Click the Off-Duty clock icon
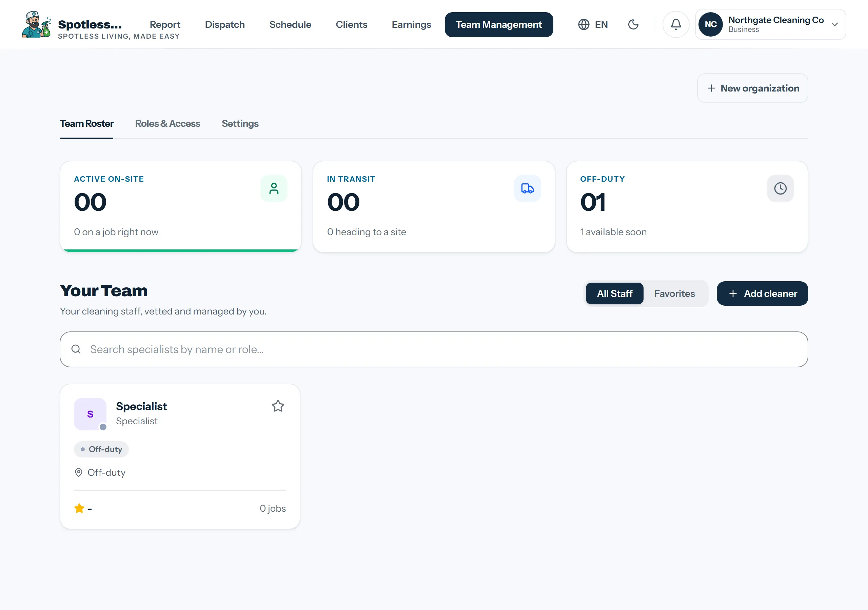 [780, 188]
